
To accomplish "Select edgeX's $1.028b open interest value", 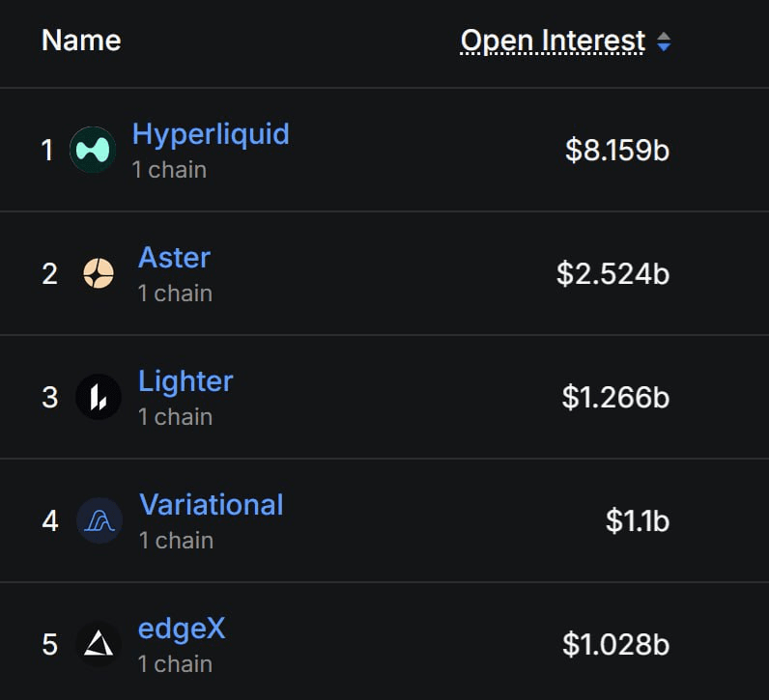I will 615,645.
